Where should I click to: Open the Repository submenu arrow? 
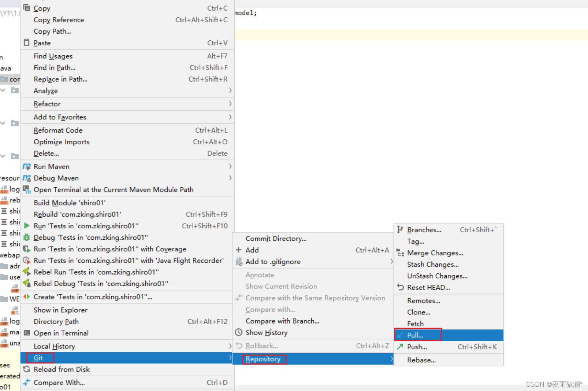(391, 359)
